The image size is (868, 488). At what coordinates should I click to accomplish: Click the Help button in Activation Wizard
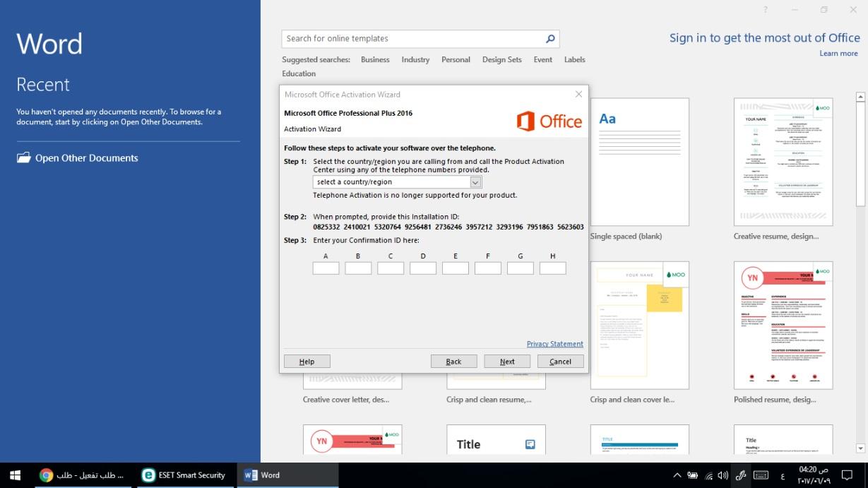click(x=307, y=362)
